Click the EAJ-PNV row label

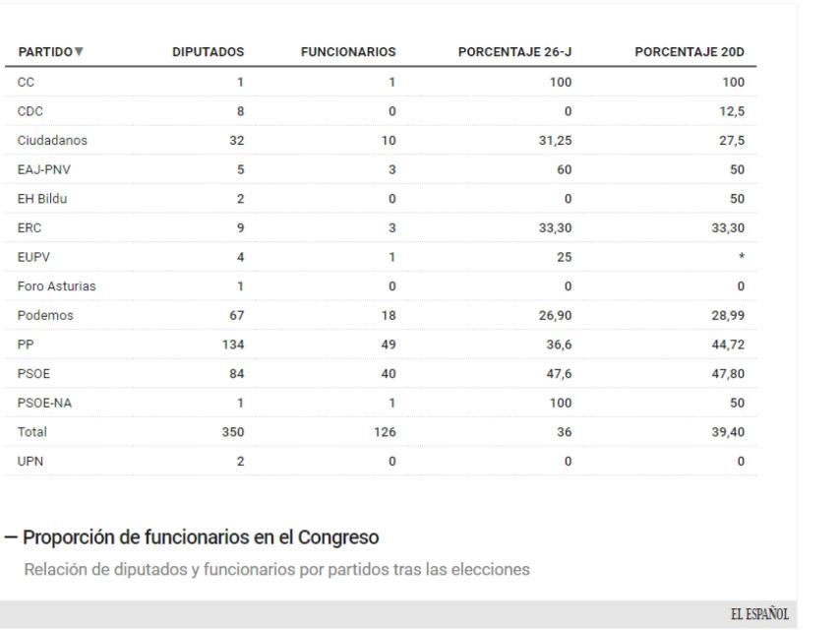pyautogui.click(x=40, y=168)
